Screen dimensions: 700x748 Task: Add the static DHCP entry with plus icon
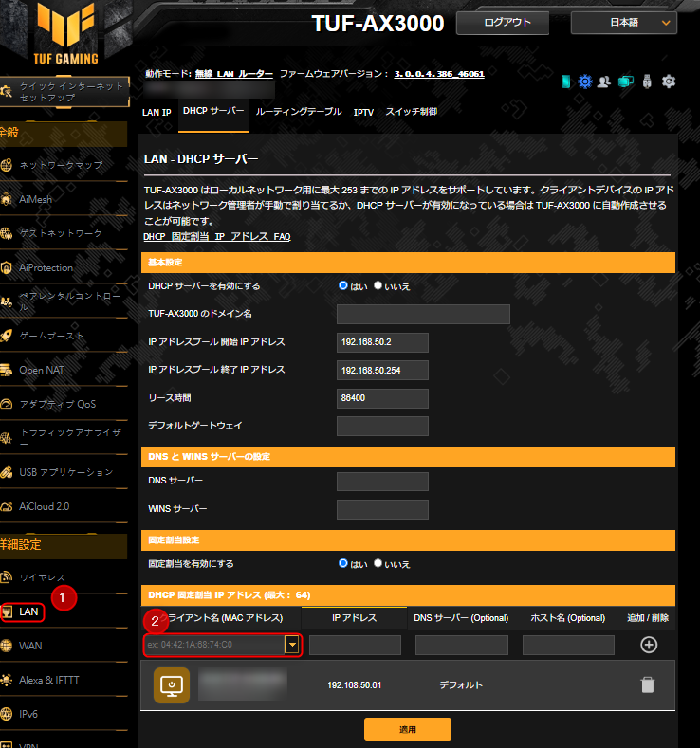click(x=649, y=645)
